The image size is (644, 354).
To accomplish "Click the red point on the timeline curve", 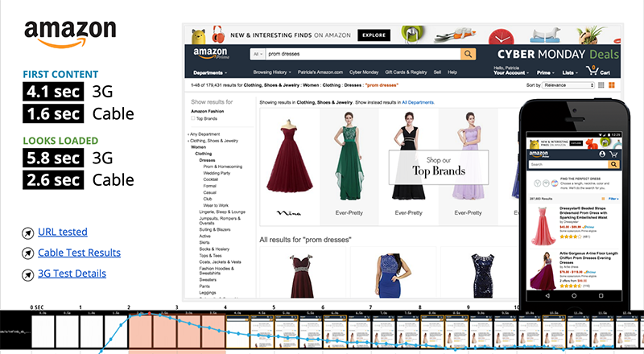I will [150, 314].
